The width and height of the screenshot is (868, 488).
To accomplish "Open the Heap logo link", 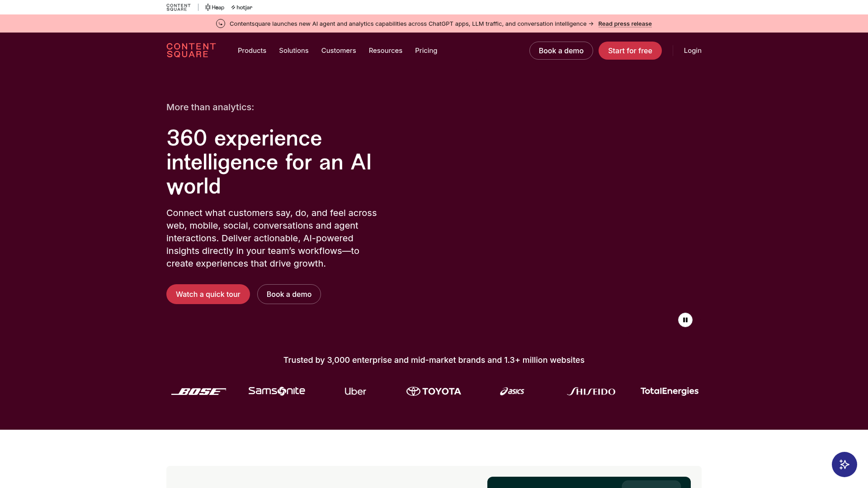I will tap(215, 7).
